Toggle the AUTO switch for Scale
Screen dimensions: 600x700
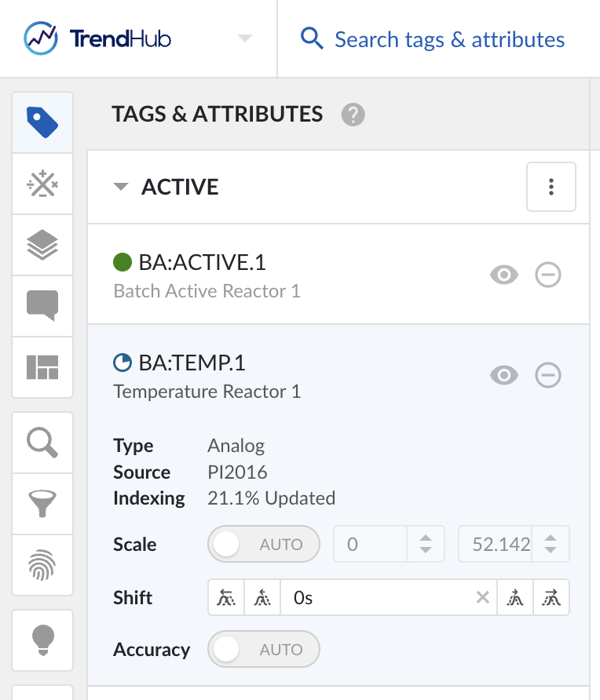tap(263, 544)
